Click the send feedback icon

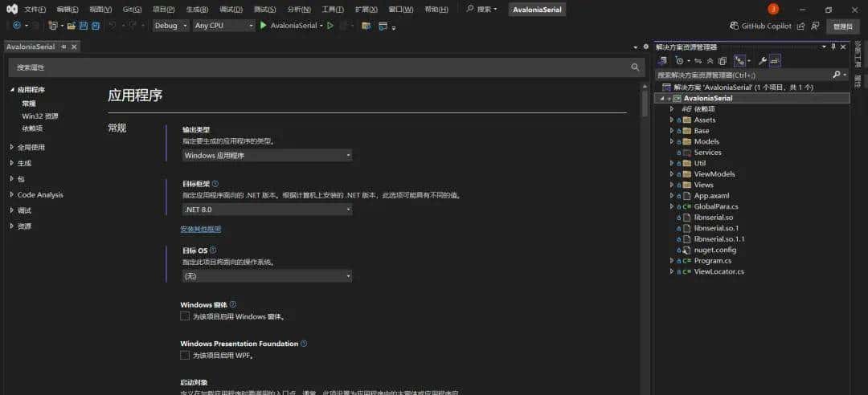(x=815, y=26)
